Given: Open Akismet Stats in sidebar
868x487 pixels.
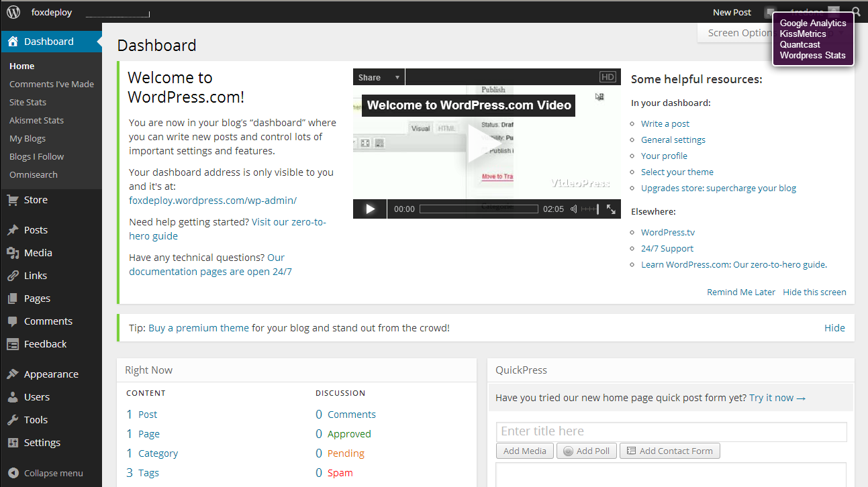Looking at the screenshot, I should tap(36, 120).
